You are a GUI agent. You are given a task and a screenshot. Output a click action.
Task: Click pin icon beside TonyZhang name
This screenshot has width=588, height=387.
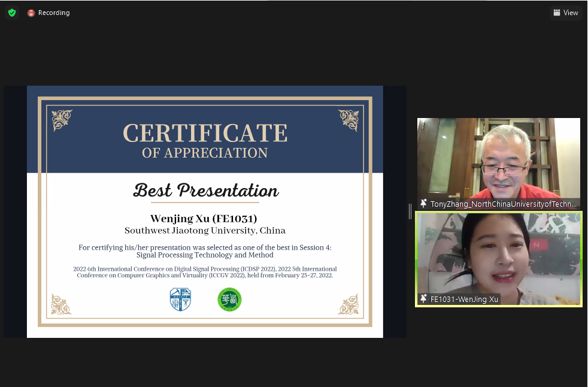click(423, 204)
